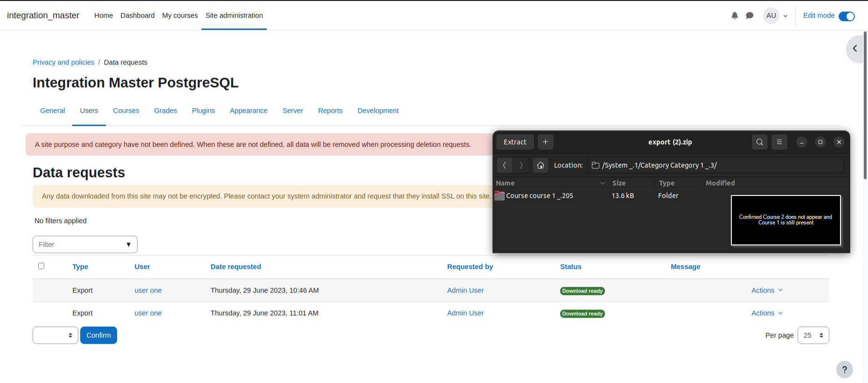
Task: Toggle the Edit mode switch
Action: [x=847, y=16]
